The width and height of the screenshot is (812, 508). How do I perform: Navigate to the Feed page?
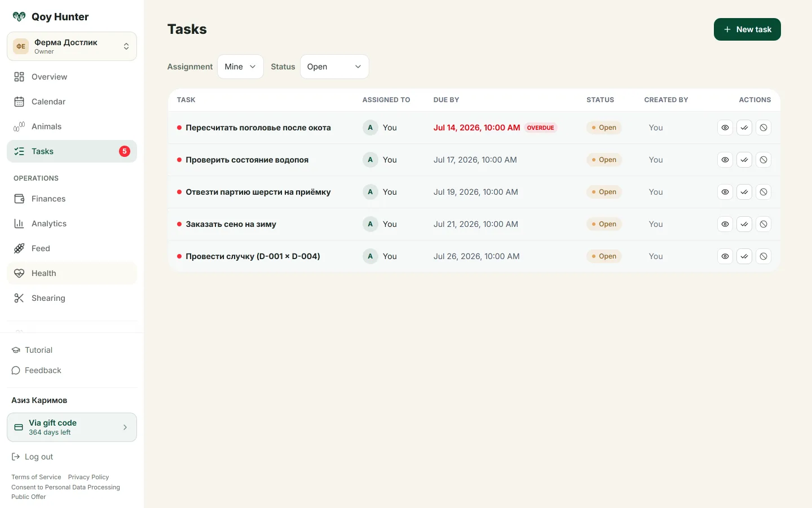pos(72,248)
